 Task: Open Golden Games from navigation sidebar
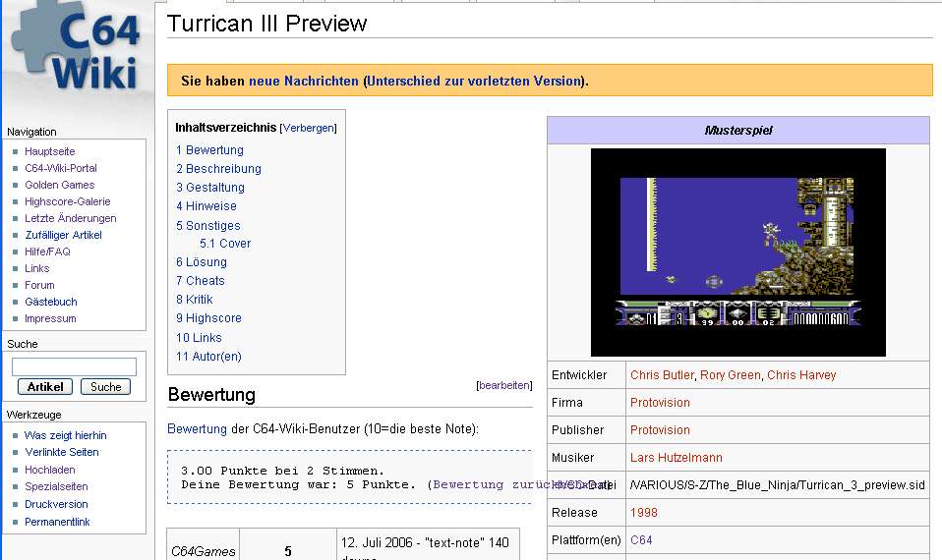(x=60, y=185)
